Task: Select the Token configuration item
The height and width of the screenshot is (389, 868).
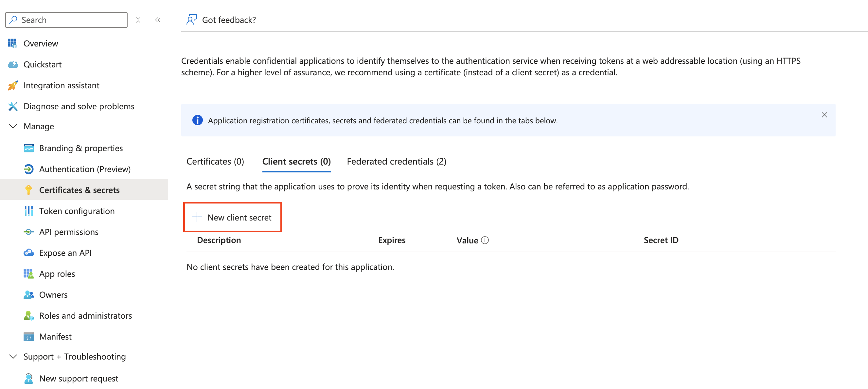Action: click(77, 211)
